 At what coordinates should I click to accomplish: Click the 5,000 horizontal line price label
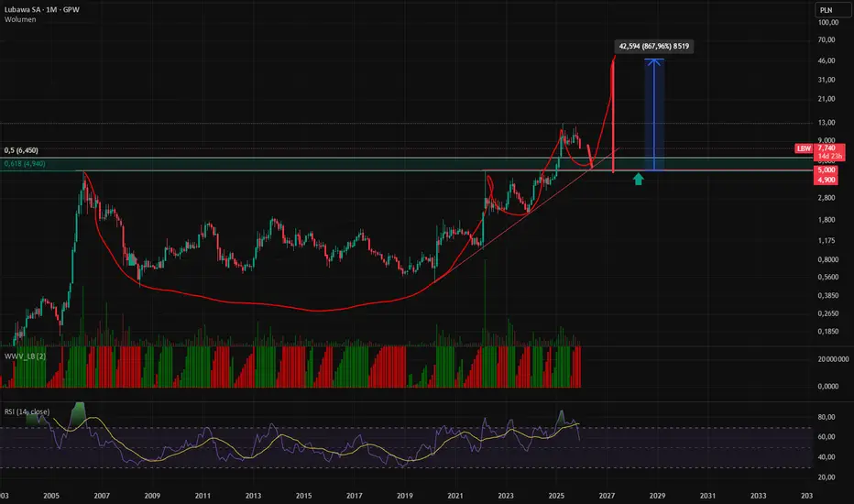(826, 170)
